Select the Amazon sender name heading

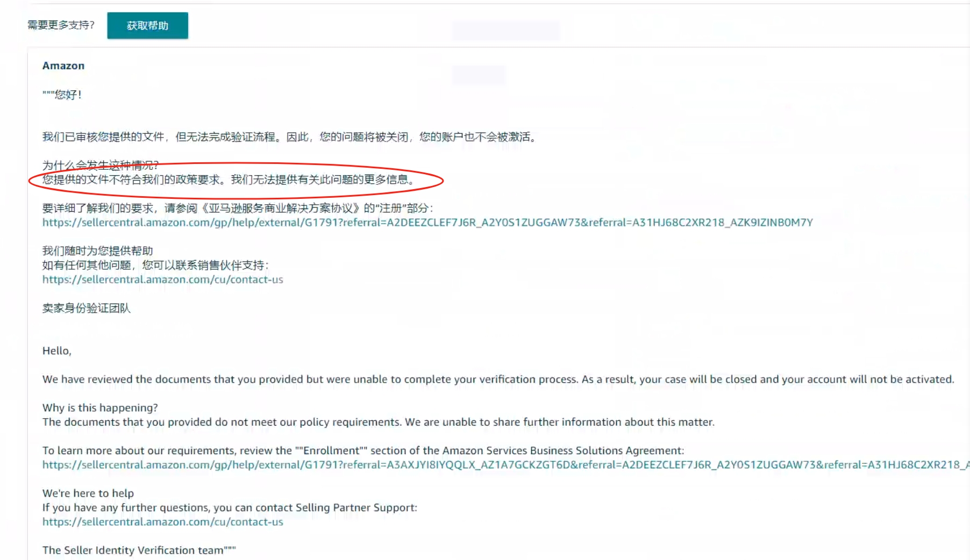pyautogui.click(x=63, y=66)
